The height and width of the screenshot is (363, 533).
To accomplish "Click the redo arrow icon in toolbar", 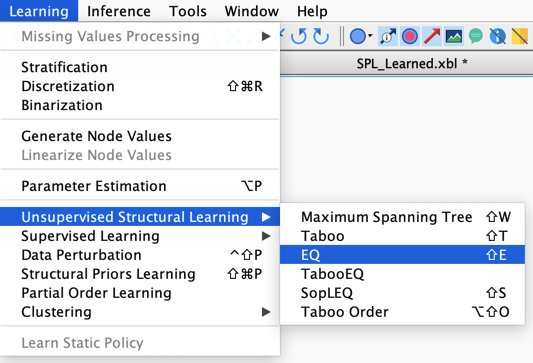I will tap(321, 36).
